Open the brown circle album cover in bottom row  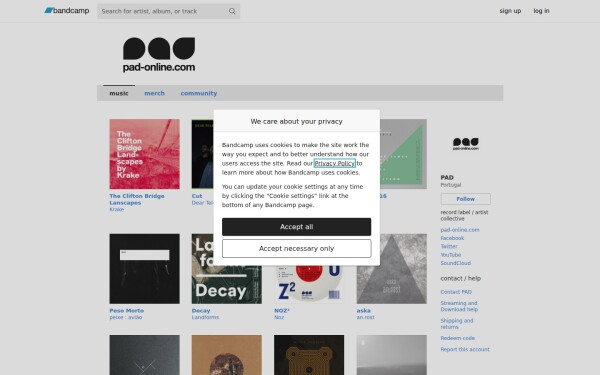[227, 355]
